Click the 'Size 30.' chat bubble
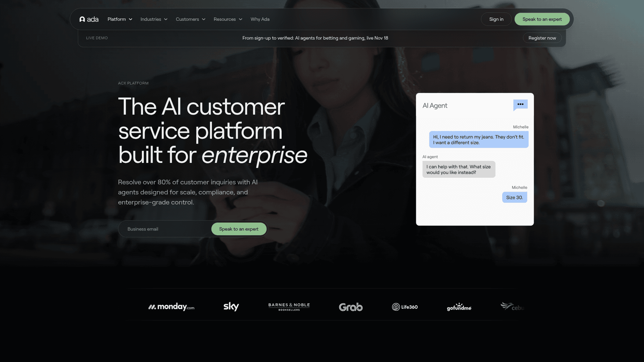 pyautogui.click(x=514, y=197)
